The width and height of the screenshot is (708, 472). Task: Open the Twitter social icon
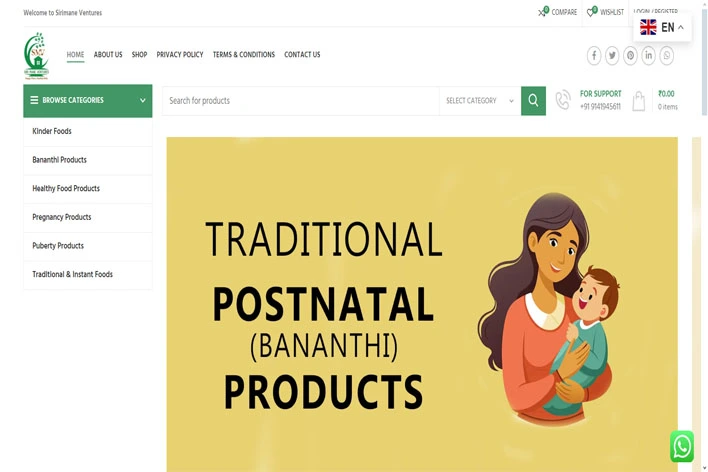coord(612,56)
